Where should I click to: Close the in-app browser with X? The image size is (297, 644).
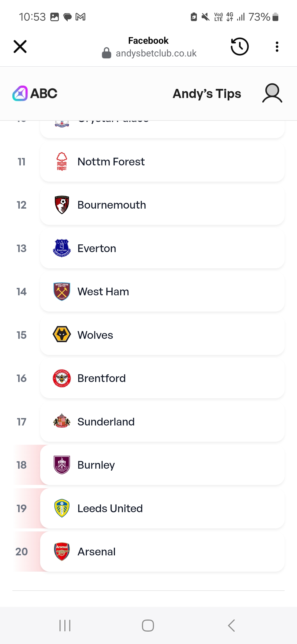point(20,47)
